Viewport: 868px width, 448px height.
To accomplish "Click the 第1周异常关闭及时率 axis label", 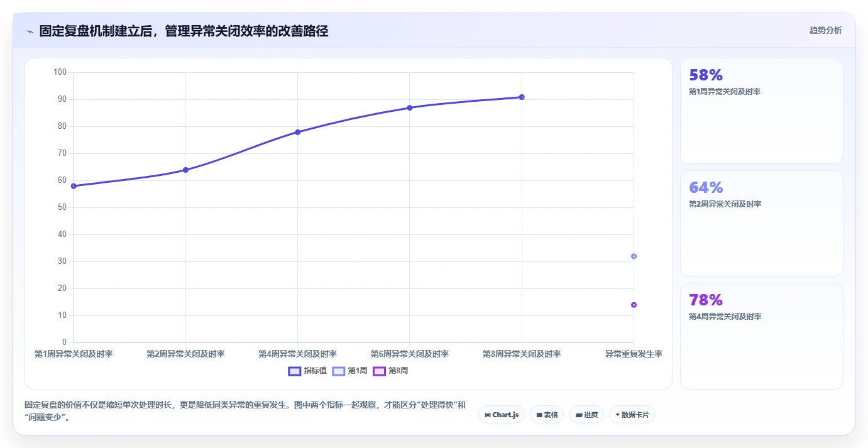I will [74, 354].
